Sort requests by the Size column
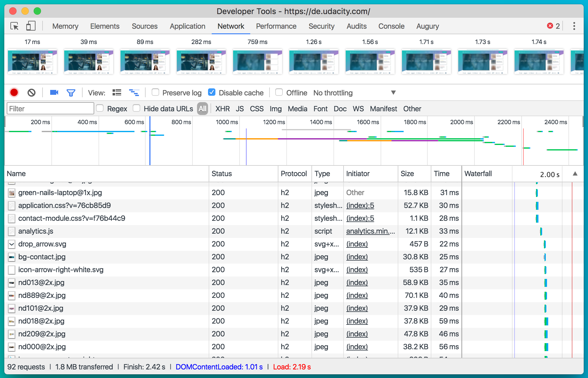 [407, 174]
